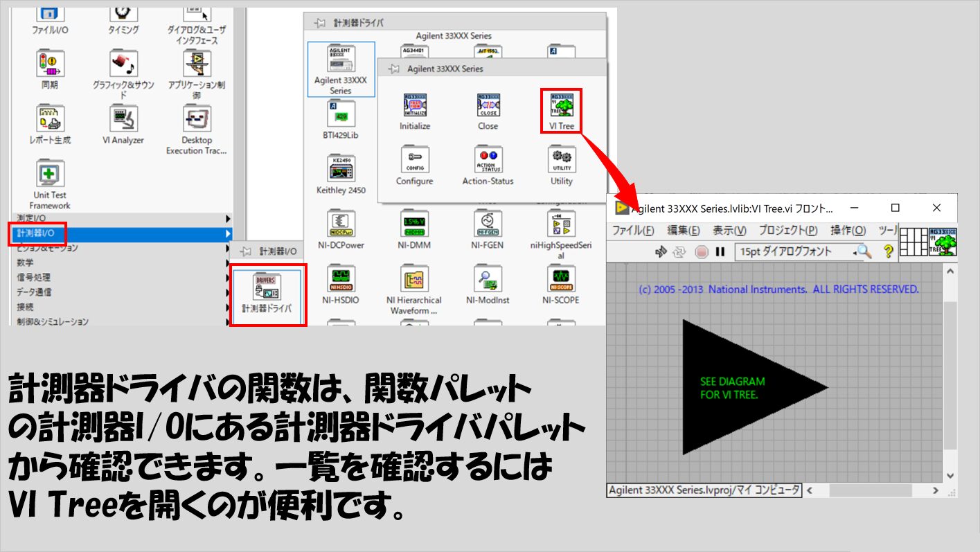Image resolution: width=980 pixels, height=552 pixels.
Task: Select the Agilent 33XXX Series driver icon
Action: click(x=341, y=60)
